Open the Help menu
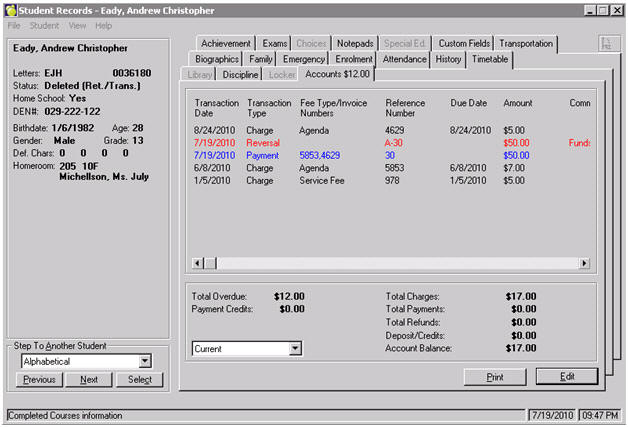 pos(103,25)
